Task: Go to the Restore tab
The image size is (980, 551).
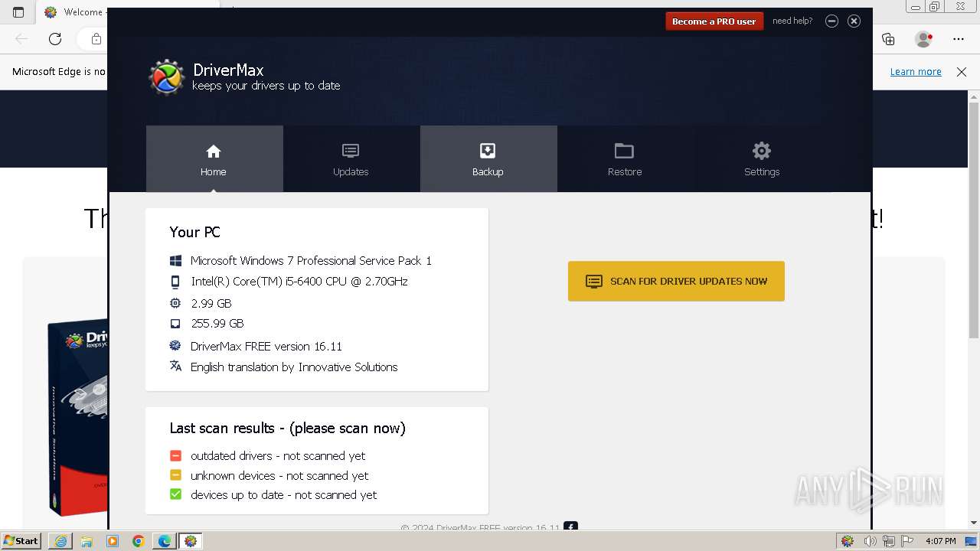Action: click(625, 158)
